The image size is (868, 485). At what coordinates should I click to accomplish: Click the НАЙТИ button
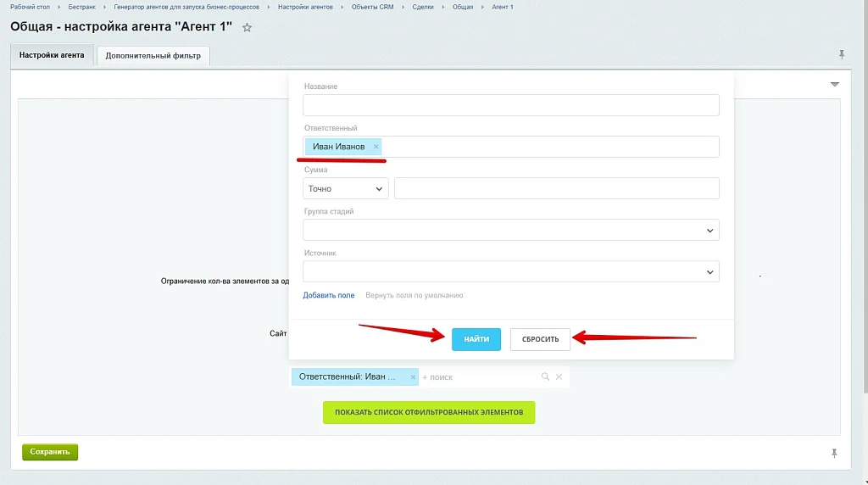(x=476, y=339)
